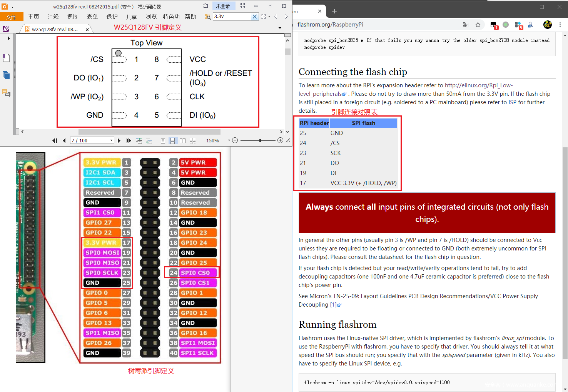Expand the PDF tab list arrow
The image size is (568, 392).
click(x=280, y=28)
